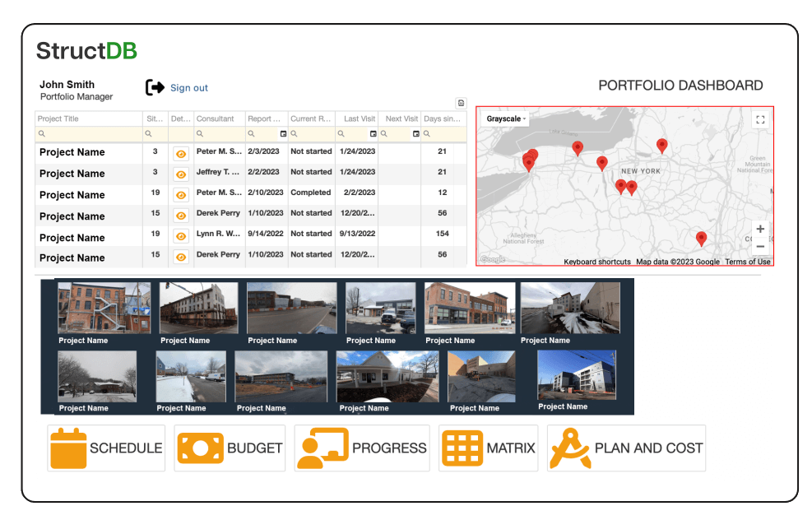Zoom out on the map with minus control
Viewport: 812px width, 520px height.
tap(760, 246)
